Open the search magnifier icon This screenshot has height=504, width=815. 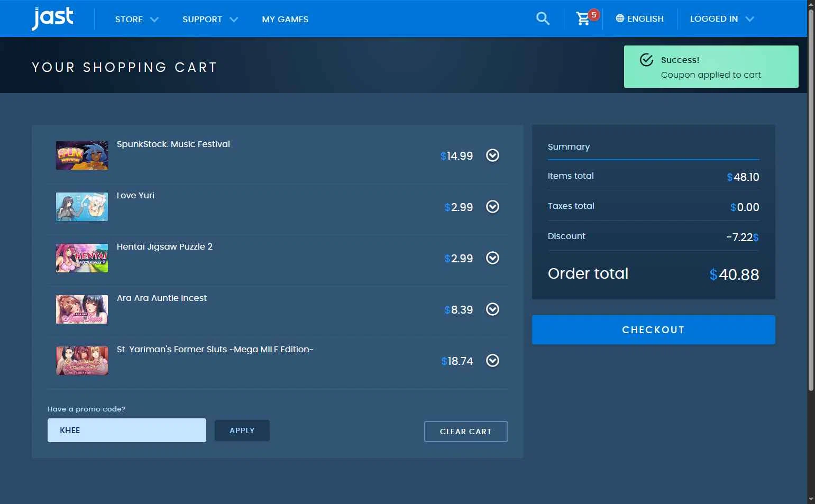click(x=543, y=19)
